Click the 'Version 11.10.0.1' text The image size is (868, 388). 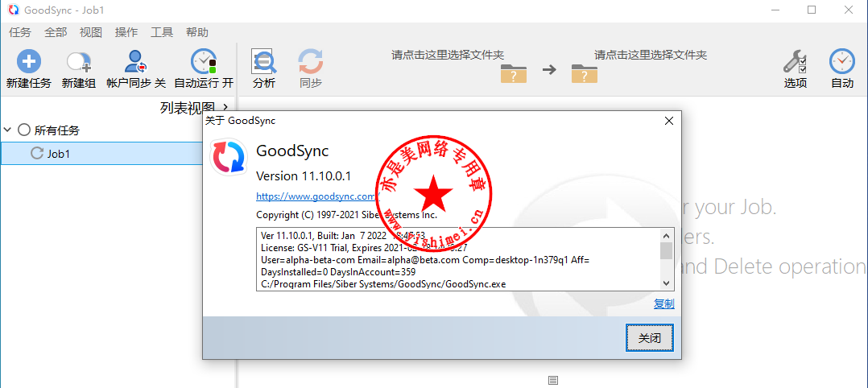coord(304,176)
